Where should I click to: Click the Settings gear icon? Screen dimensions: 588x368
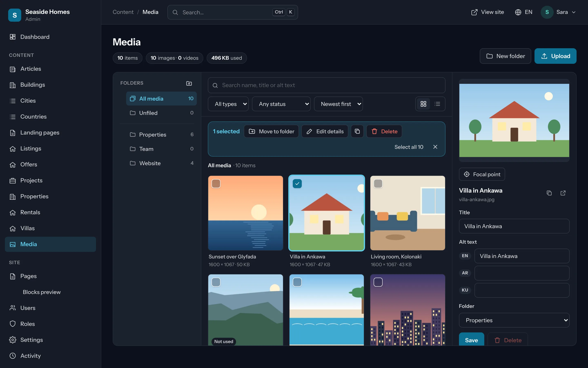coord(13,340)
